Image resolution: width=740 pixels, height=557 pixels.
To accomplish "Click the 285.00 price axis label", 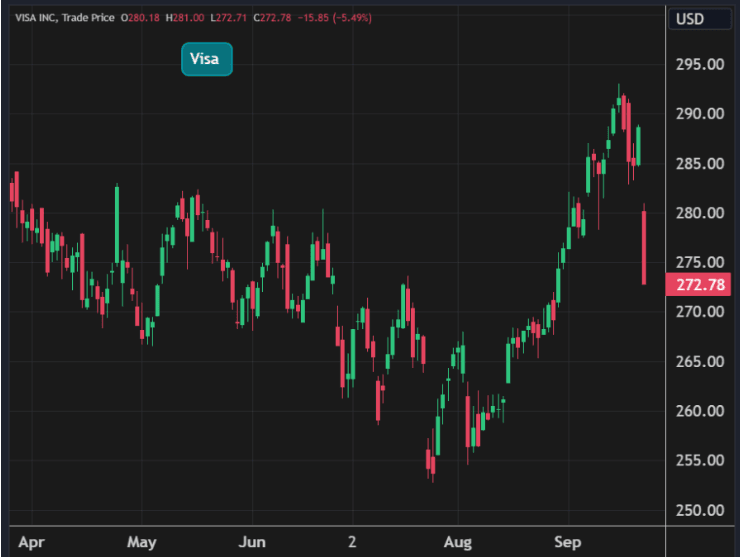I will click(x=700, y=164).
